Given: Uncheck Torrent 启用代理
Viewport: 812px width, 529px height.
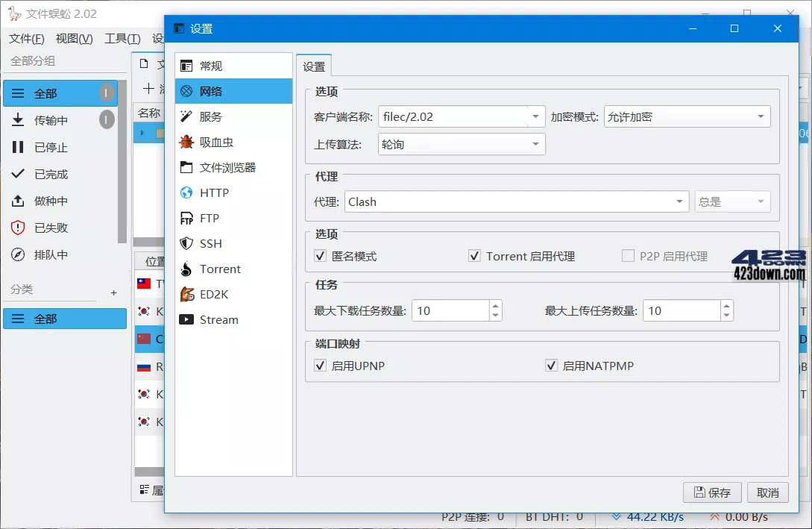Looking at the screenshot, I should 475,255.
